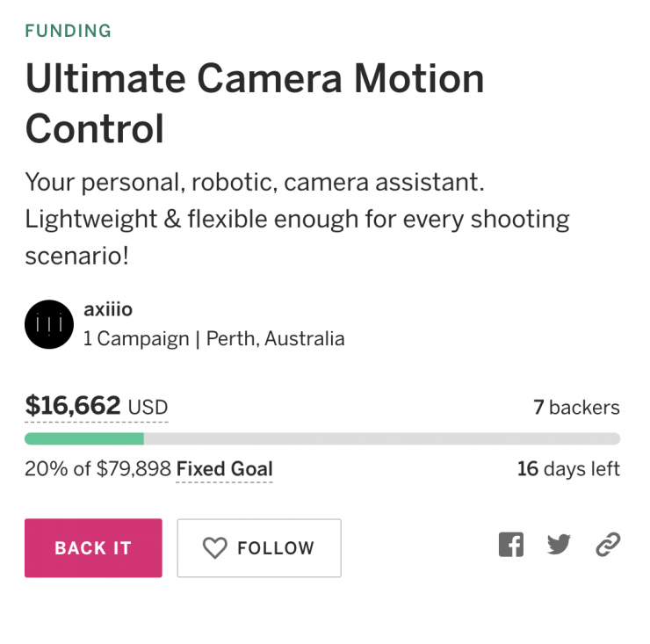Share the campaign on Facebook
The image size is (650, 644).
point(511,546)
